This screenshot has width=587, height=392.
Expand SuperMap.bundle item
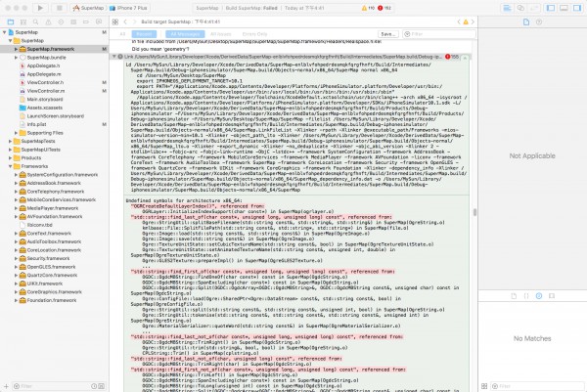(16, 58)
